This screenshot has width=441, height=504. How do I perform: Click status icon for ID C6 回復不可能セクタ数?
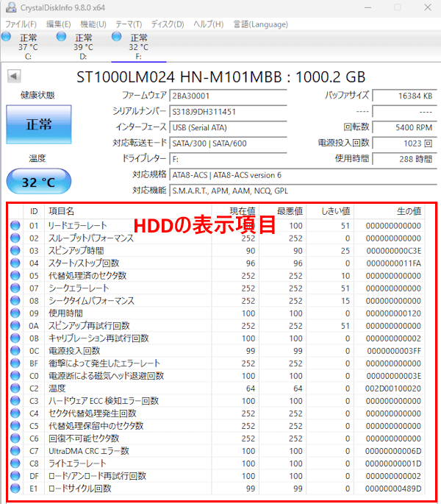(x=15, y=439)
